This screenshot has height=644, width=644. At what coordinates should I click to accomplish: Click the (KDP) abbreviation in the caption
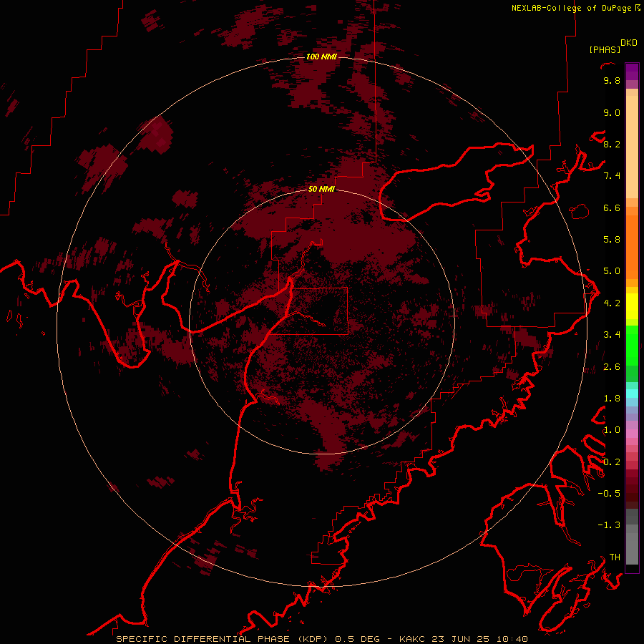pos(313,639)
